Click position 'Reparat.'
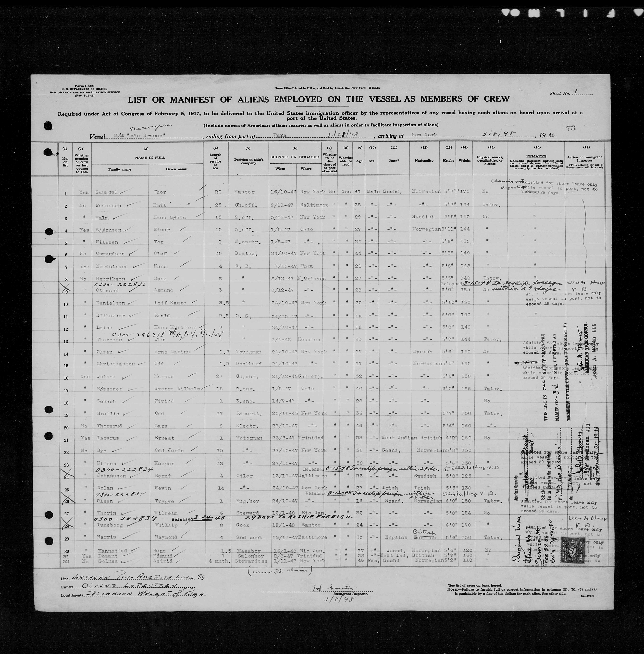 [247, 414]
